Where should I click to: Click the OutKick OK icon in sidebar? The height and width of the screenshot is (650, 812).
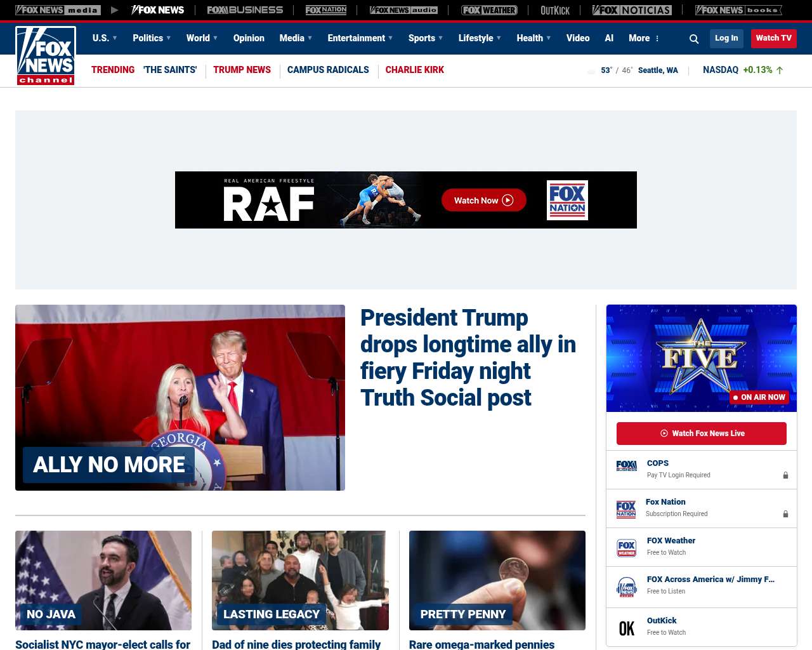[626, 628]
